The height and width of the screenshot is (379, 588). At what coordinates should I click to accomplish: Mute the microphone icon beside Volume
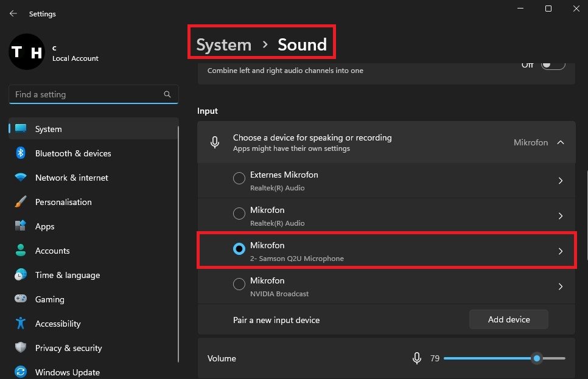tap(417, 358)
